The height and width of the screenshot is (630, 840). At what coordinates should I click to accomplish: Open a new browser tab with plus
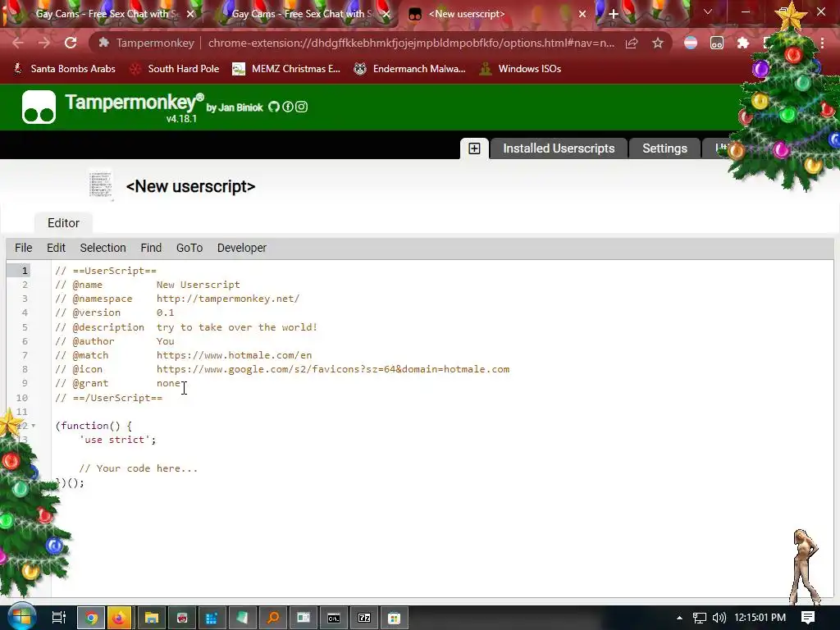(x=614, y=14)
